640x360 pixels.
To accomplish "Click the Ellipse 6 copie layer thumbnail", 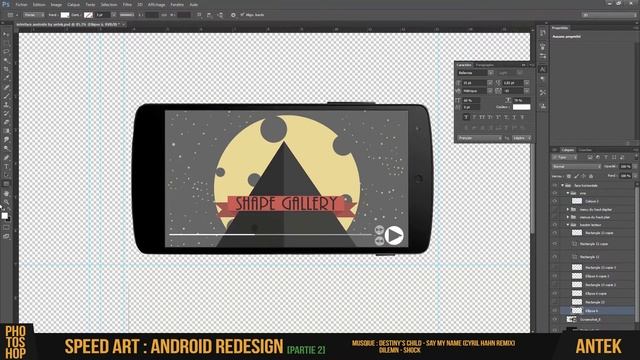I will (x=577, y=293).
